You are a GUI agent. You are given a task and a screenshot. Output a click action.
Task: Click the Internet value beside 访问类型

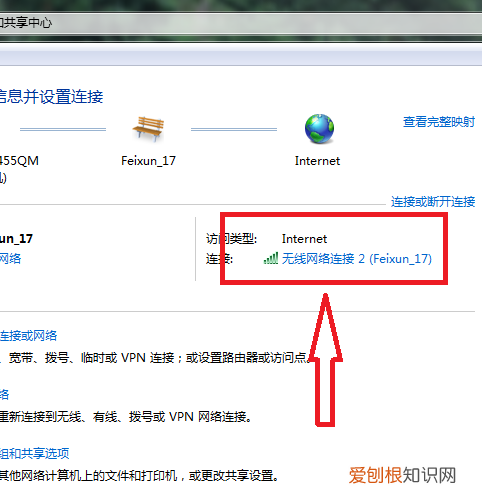click(x=304, y=239)
